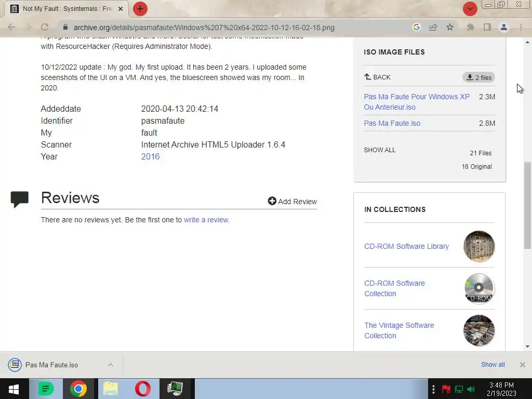
Task: Click the 16 Original count
Action: pyautogui.click(x=476, y=167)
